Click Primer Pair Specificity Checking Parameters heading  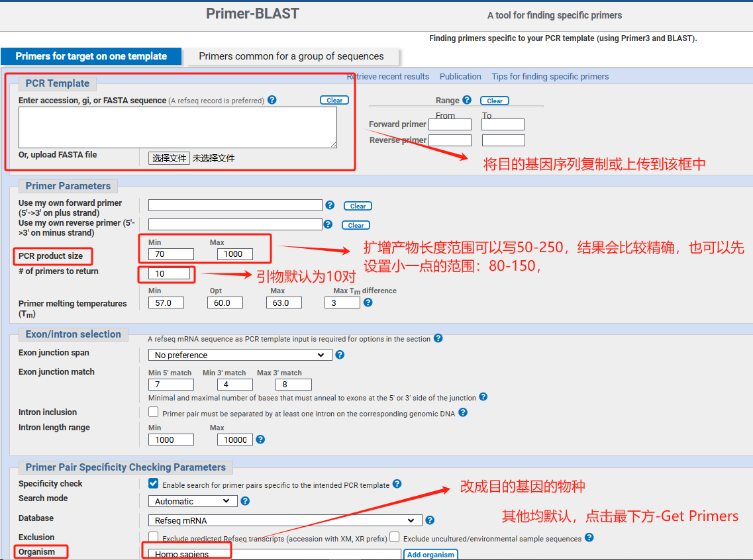pos(126,467)
